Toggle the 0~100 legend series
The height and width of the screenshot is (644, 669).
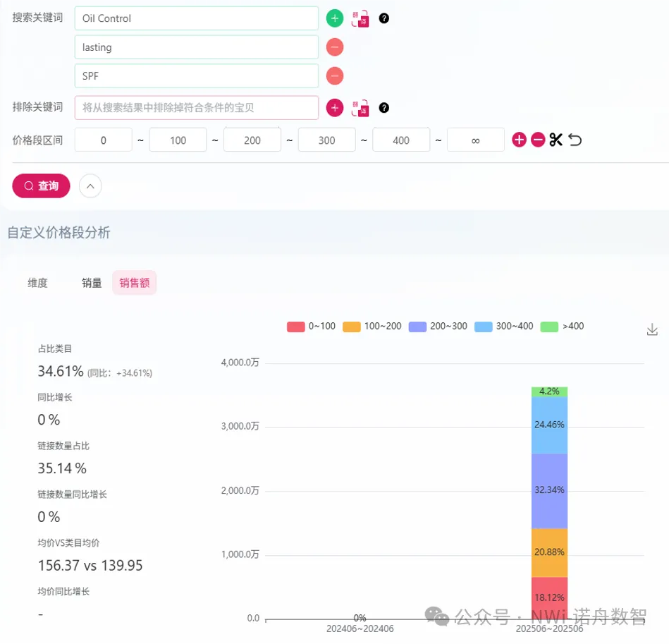311,327
